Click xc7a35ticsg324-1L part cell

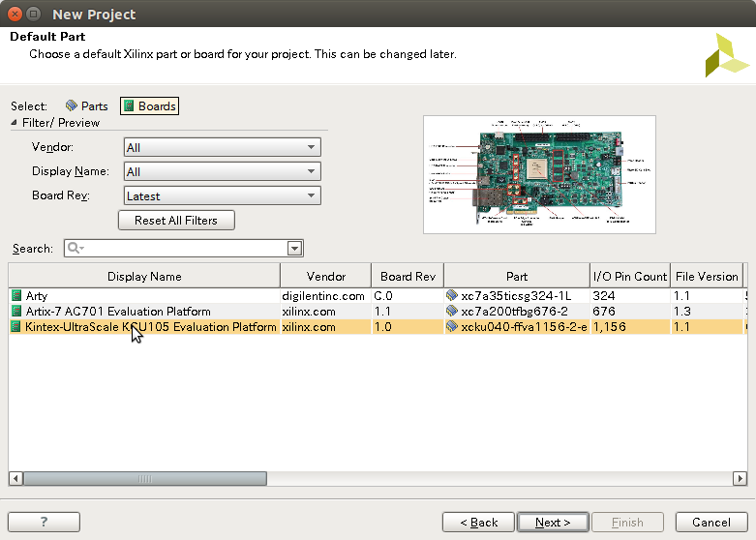click(517, 295)
